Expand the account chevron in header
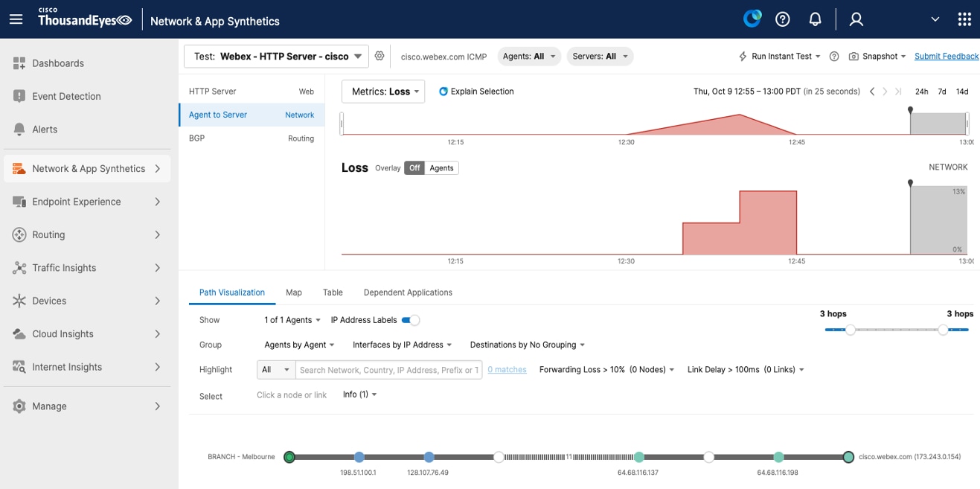980x489 pixels. coord(935,20)
